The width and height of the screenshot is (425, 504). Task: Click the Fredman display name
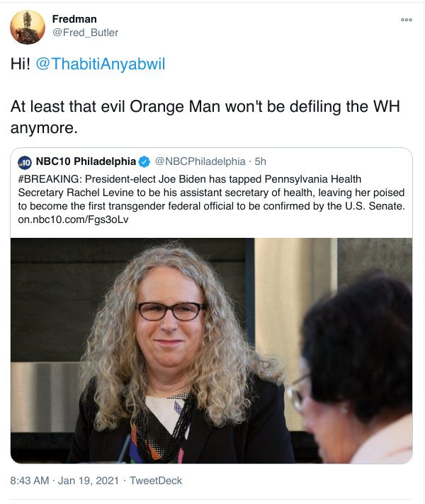pyautogui.click(x=74, y=19)
